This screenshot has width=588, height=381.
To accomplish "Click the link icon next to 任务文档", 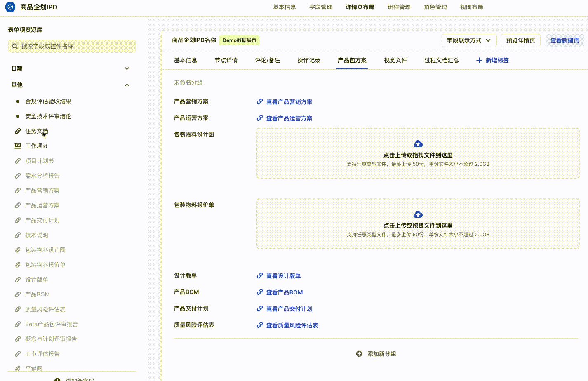I will coord(18,131).
